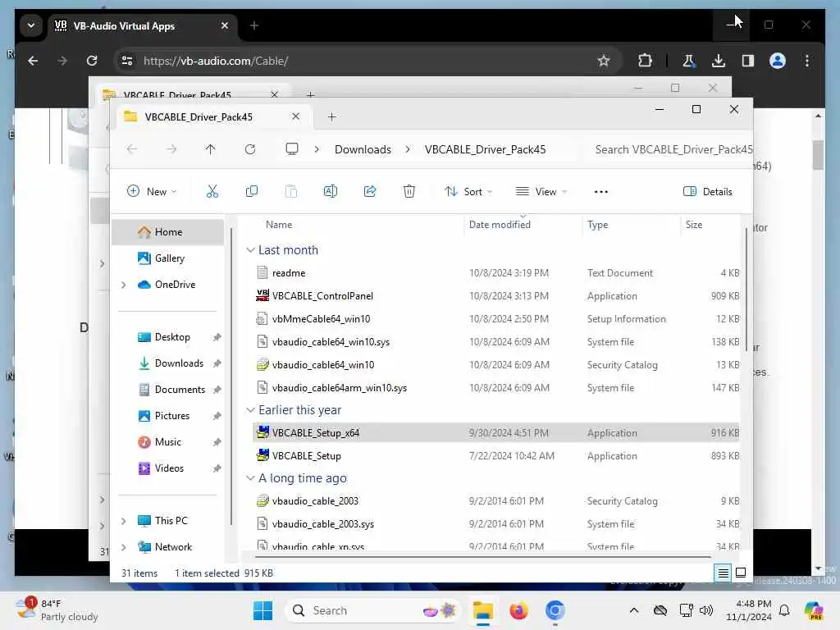Screen dimensions: 840x630
Task: Open notifications bell in system tray
Action: click(784, 610)
